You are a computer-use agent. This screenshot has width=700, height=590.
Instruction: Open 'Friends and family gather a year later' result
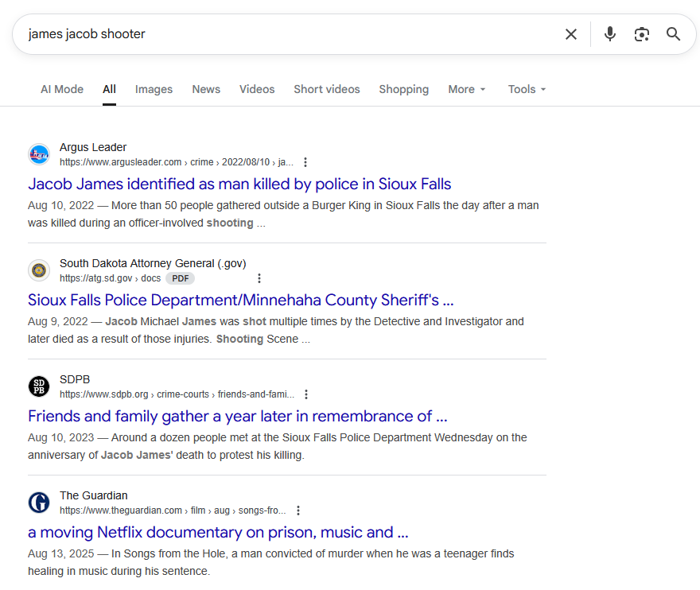pos(238,416)
